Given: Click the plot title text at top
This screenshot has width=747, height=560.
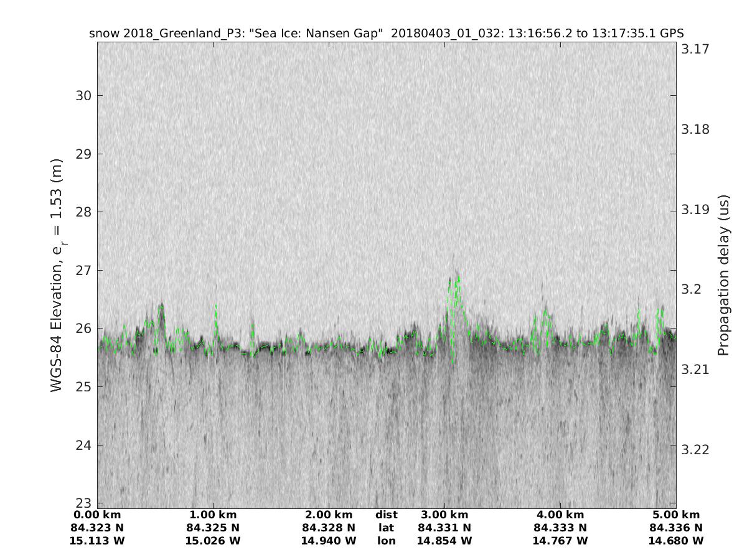Looking at the screenshot, I should (386, 34).
